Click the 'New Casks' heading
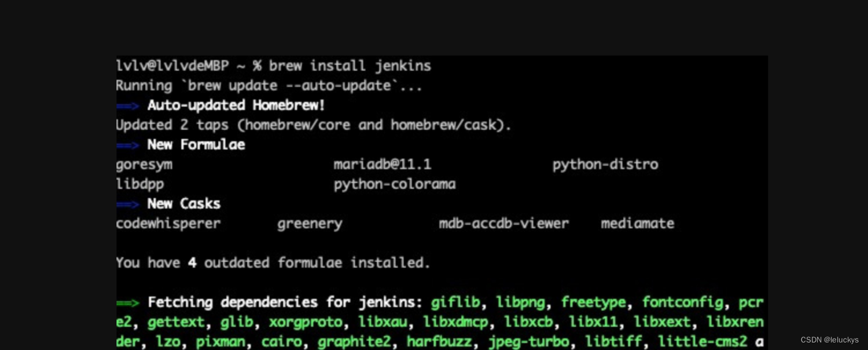This screenshot has width=868, height=350. point(184,204)
